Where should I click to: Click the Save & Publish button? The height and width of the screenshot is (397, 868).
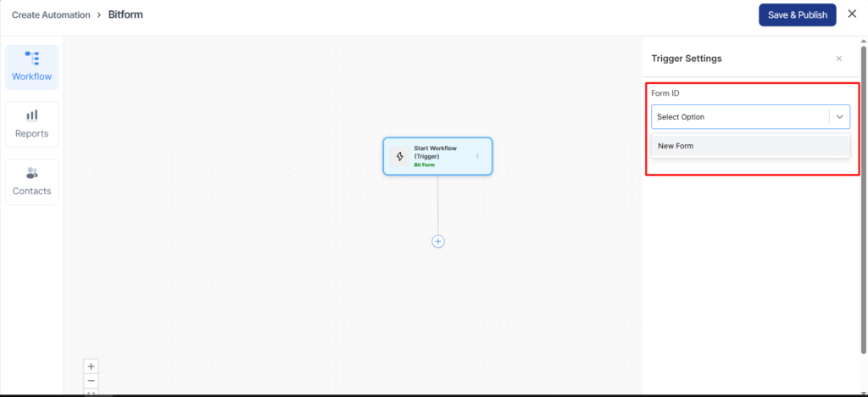pyautogui.click(x=797, y=14)
